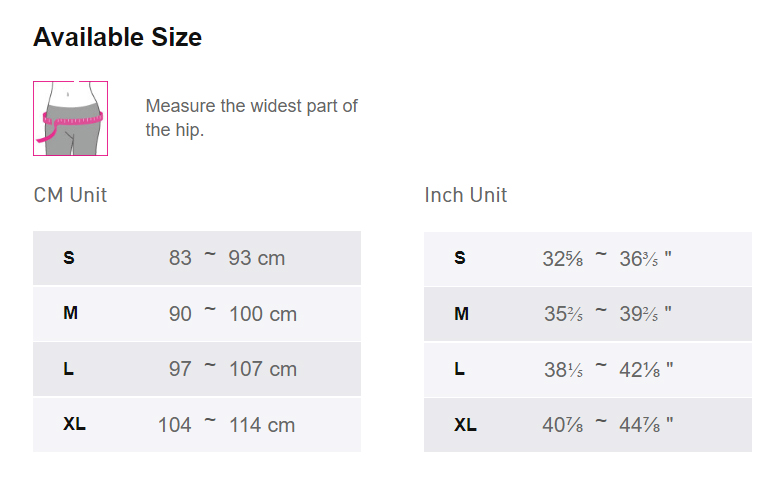Click the hip measurement illustration icon
782x495 pixels.
tap(70, 118)
